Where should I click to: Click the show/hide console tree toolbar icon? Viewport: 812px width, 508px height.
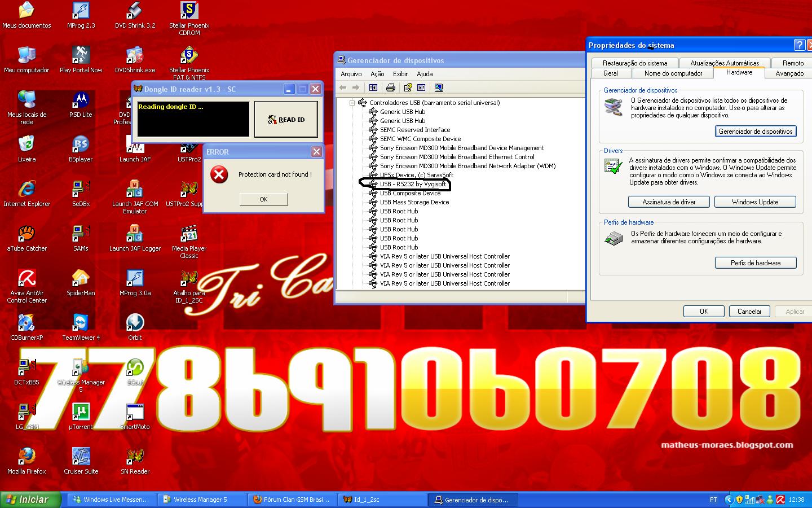tap(373, 87)
